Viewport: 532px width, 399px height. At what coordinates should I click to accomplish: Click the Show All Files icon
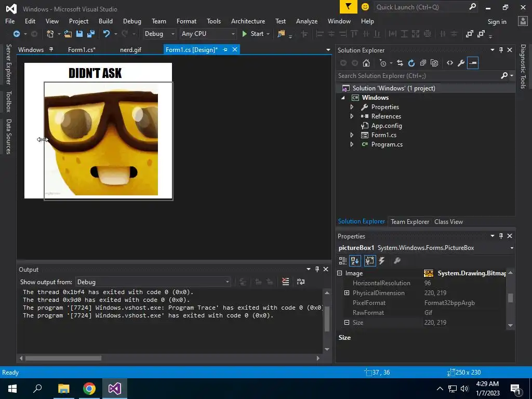pos(434,63)
